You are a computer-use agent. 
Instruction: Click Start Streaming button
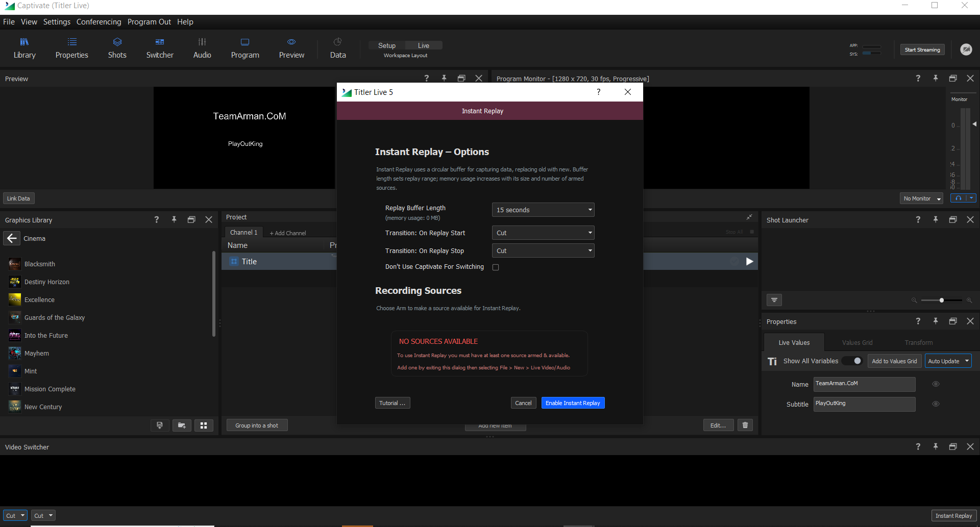922,49
